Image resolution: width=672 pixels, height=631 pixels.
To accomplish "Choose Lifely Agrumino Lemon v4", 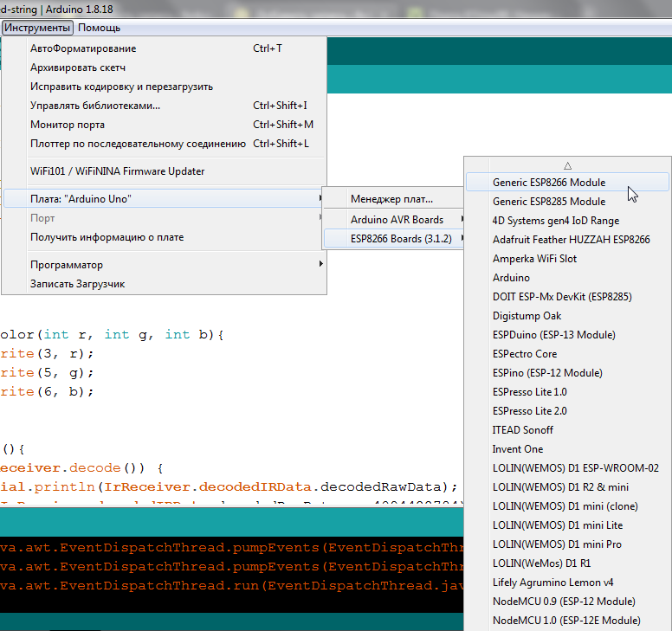I will click(567, 583).
